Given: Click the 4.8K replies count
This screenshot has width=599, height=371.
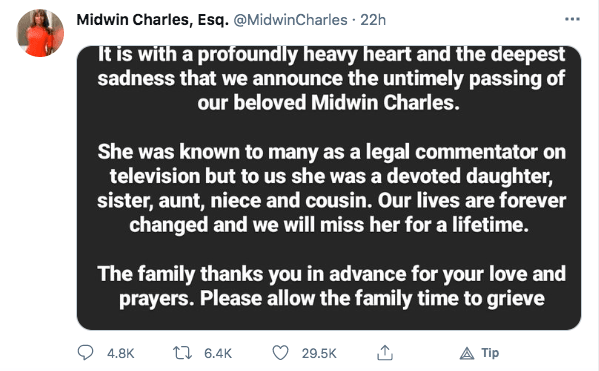Looking at the screenshot, I should (121, 353).
